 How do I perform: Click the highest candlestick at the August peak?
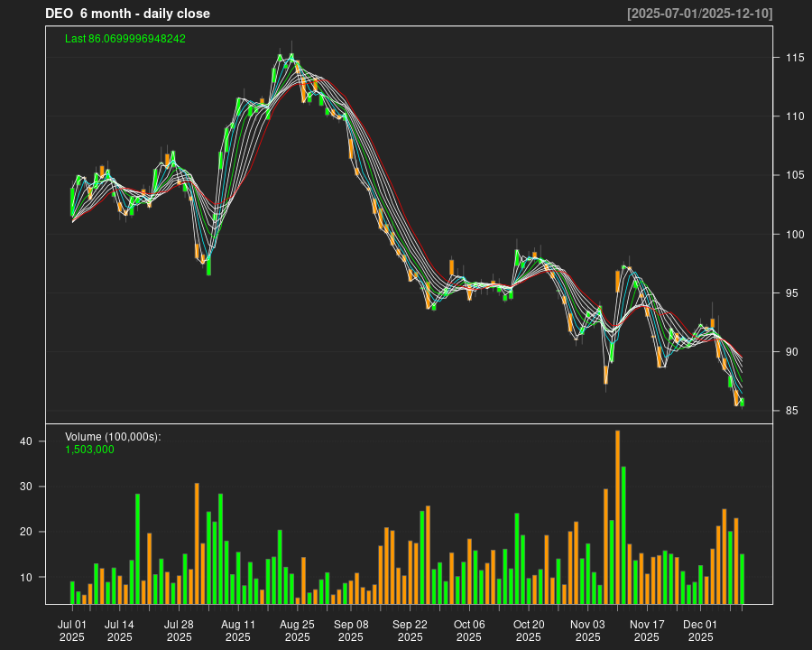(291, 59)
